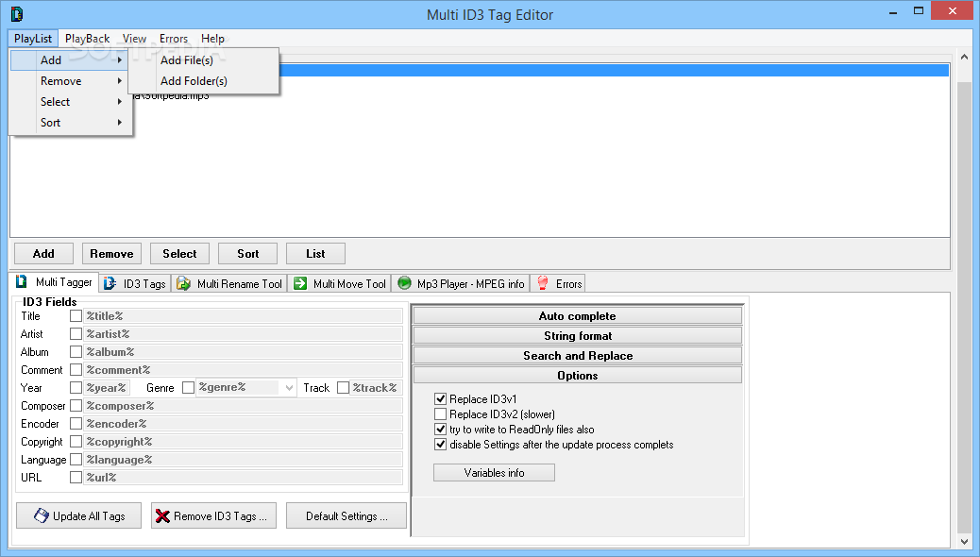This screenshot has height=557, width=980.
Task: Expand the Search and Replace section
Action: (578, 356)
